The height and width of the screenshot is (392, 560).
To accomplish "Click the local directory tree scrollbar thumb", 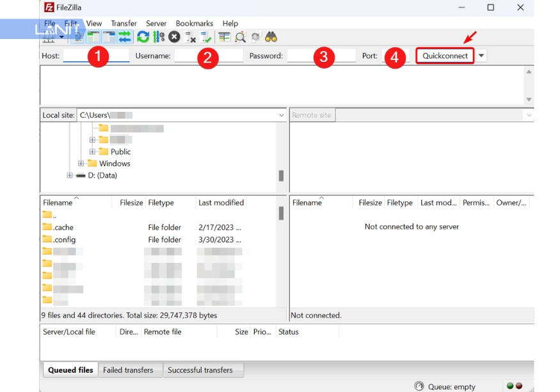I will click(x=281, y=175).
